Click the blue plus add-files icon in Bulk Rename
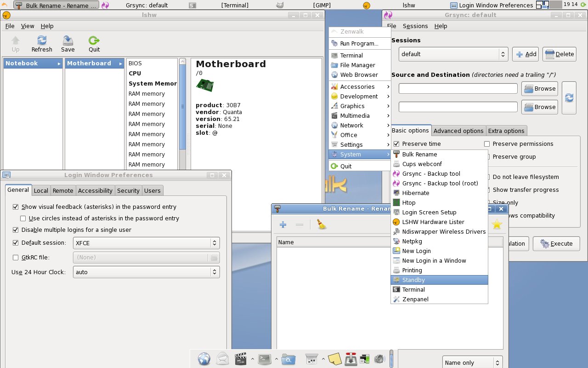This screenshot has width=588, height=368. [x=283, y=224]
